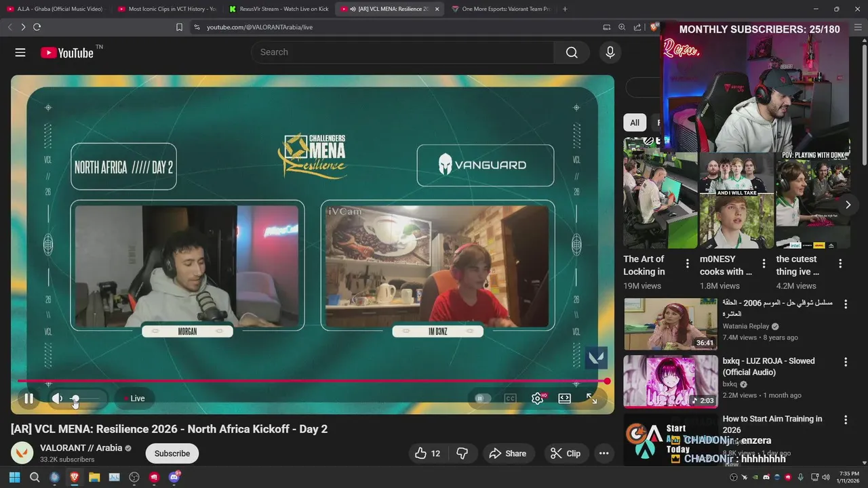View site information icon in address bar
This screenshot has width=868, height=488.
tap(197, 27)
